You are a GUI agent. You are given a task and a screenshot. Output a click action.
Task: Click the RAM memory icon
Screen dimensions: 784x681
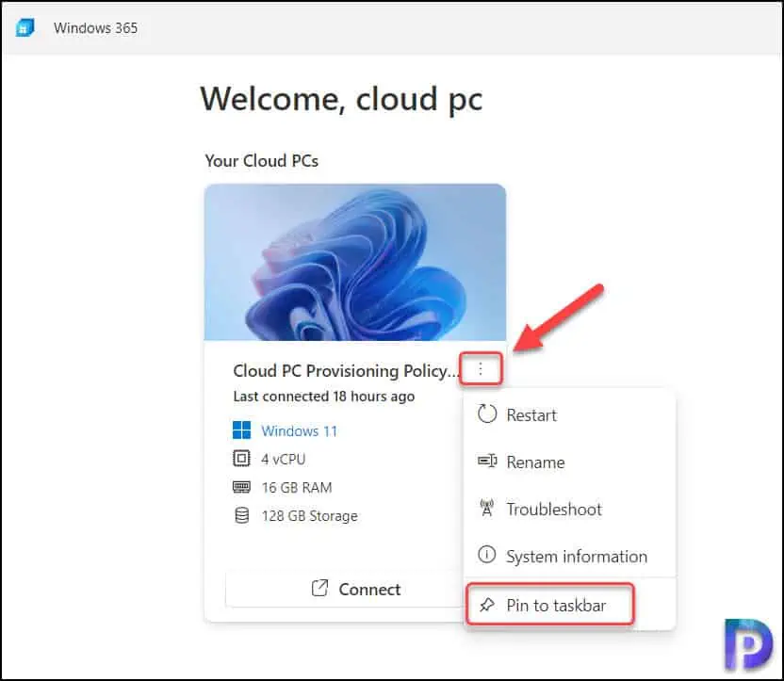pos(241,487)
